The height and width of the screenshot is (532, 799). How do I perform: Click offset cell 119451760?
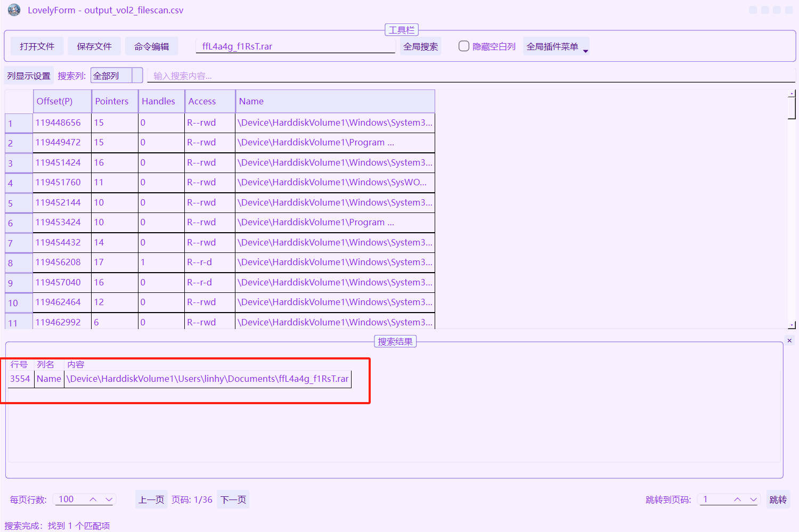coord(62,183)
